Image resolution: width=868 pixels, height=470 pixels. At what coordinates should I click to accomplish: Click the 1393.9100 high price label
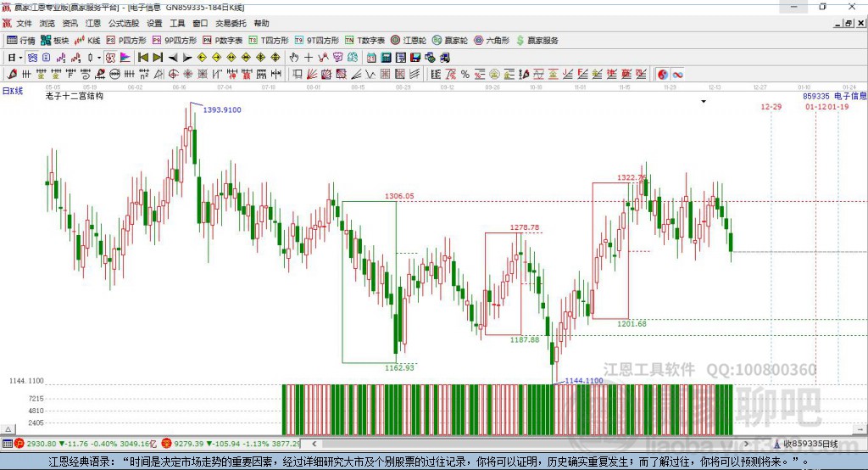(222, 109)
